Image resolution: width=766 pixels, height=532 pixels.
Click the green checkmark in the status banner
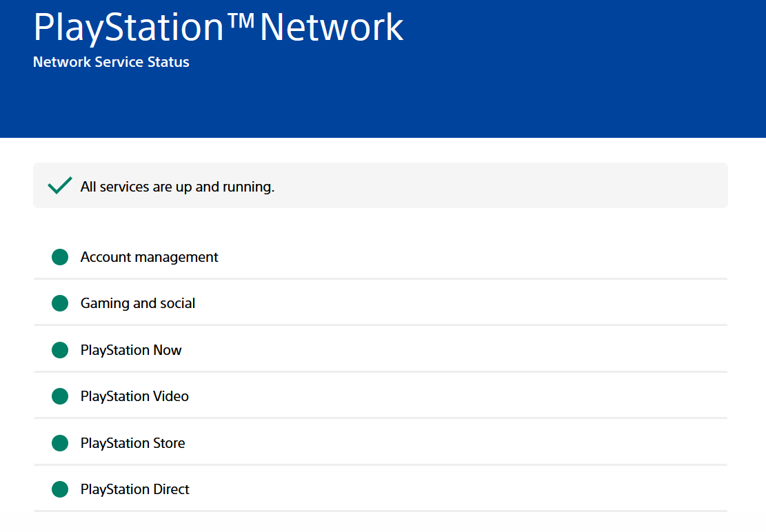[x=59, y=185]
